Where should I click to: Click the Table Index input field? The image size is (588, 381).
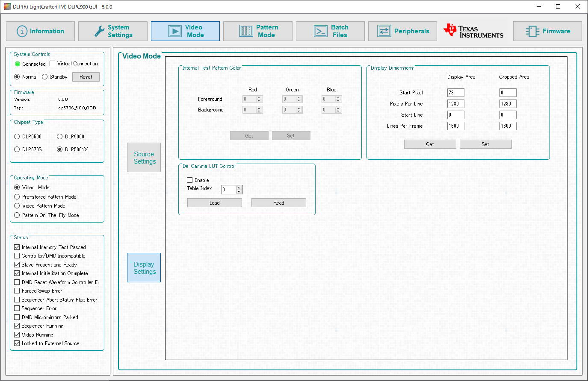229,190
